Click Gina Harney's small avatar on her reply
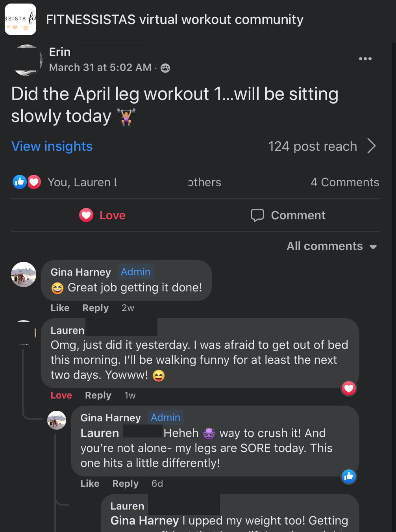 [57, 420]
